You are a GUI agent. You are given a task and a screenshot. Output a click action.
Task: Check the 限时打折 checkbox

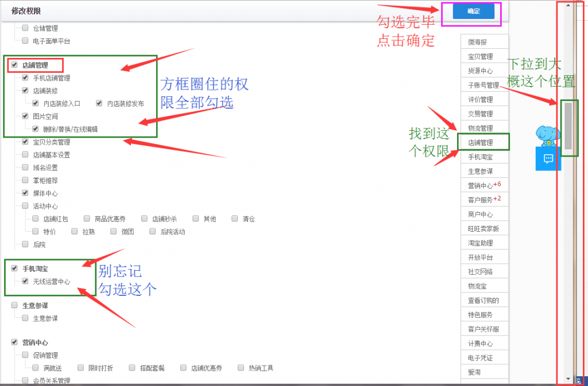pyautogui.click(x=80, y=368)
